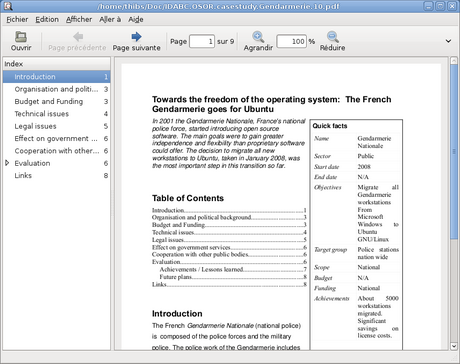This screenshot has height=364, width=460.
Task: Select Evaluation index entry
Action: [x=57, y=163]
